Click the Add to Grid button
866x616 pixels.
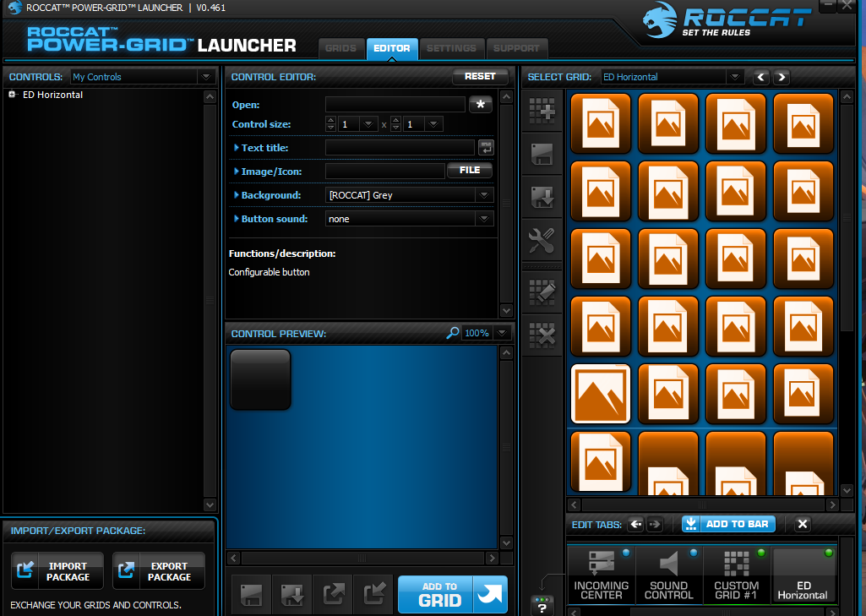coord(452,595)
